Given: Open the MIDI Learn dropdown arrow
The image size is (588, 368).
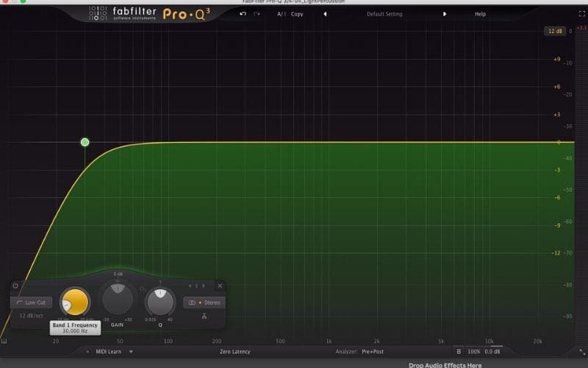Looking at the screenshot, I should tap(131, 352).
